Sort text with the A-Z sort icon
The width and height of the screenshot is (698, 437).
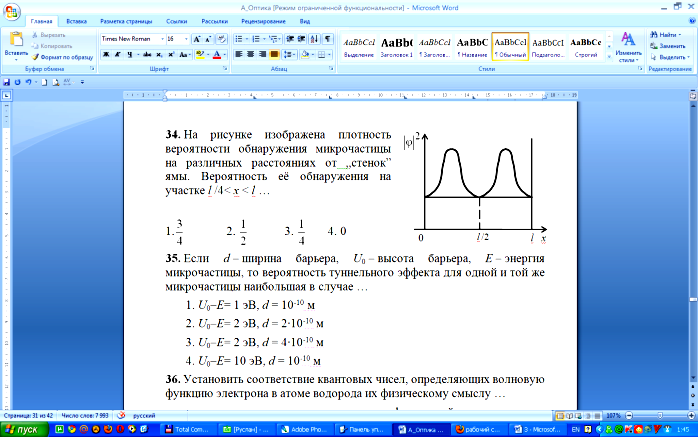[314, 39]
